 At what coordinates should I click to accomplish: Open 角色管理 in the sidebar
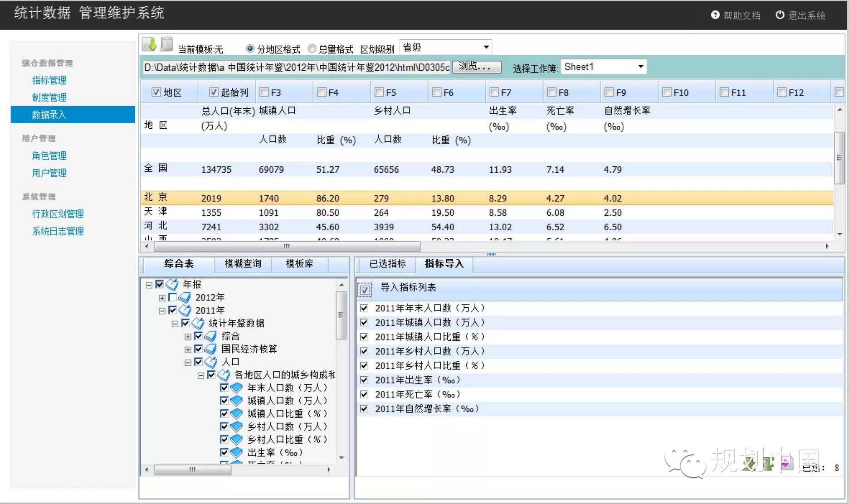click(x=49, y=156)
